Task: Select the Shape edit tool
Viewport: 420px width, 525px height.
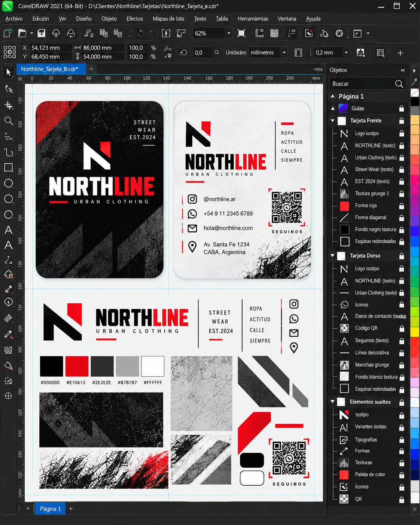Action: (8, 89)
